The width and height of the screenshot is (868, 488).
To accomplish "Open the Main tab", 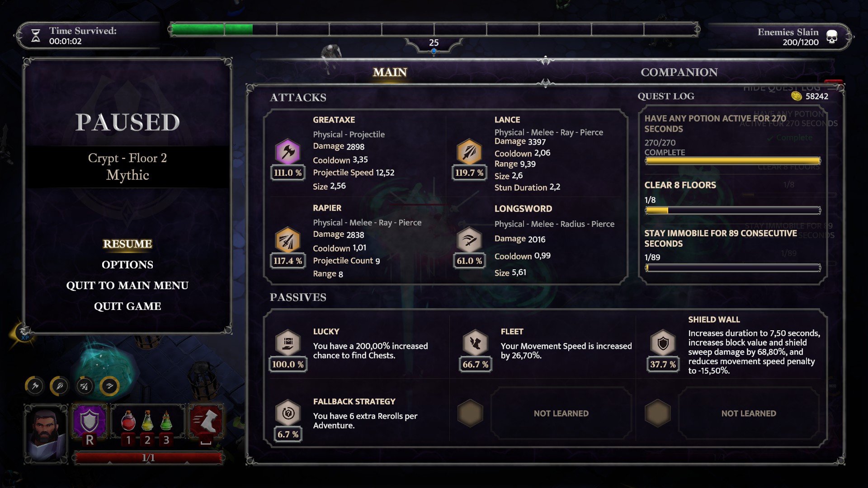I will click(x=390, y=72).
